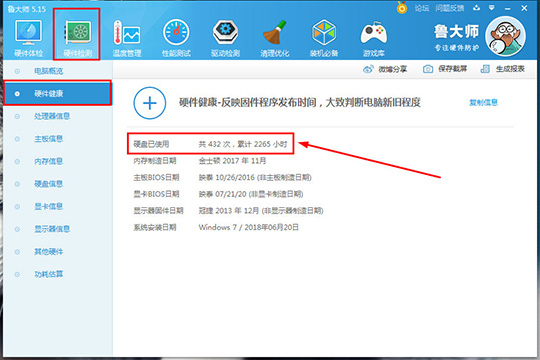Click the 内存制造日期 label
Viewport: 540px width, 360px height.
click(155, 161)
